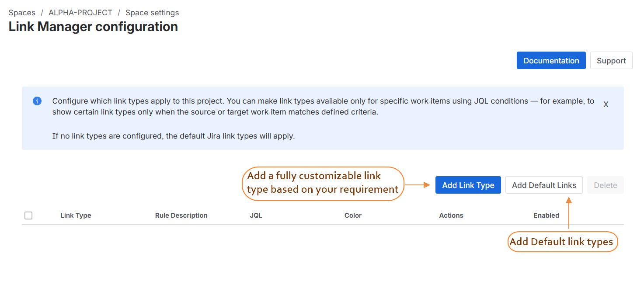Sort table by Link Type column
Image resolution: width=644 pixels, height=292 pixels.
pos(76,215)
